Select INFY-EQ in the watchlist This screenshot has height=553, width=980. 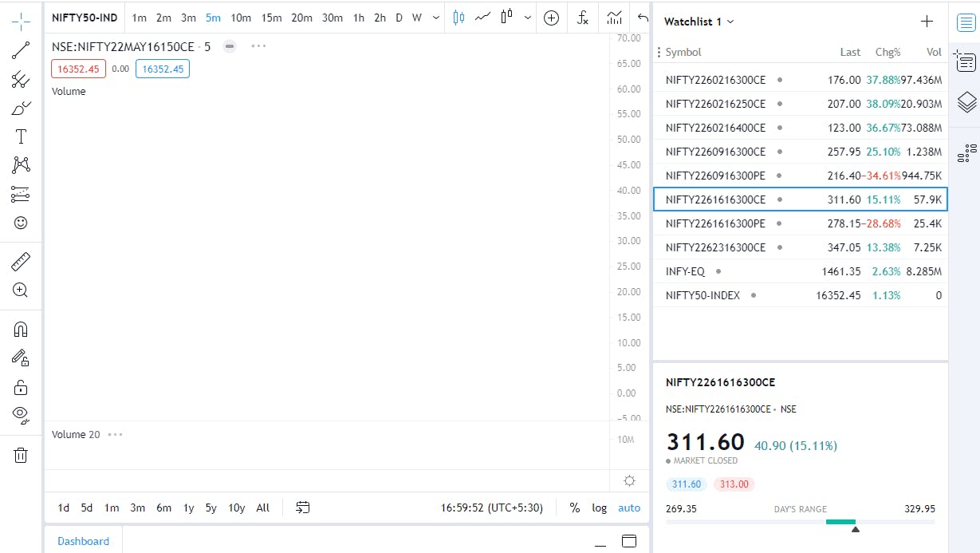801,271
